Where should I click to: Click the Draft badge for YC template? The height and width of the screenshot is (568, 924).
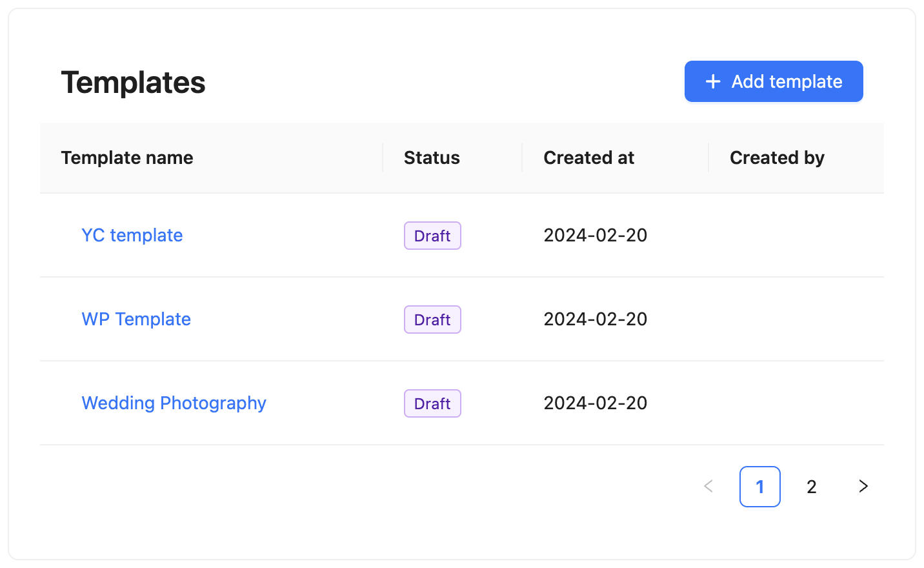432,236
